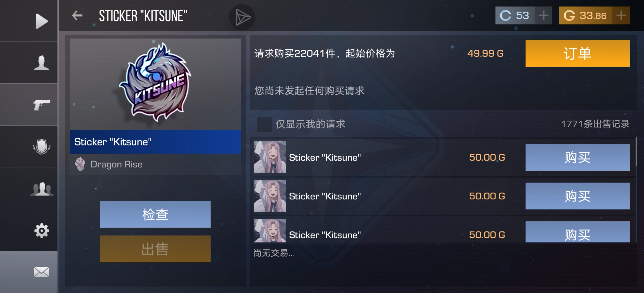
Task: Enable the 仅显示我的请求 checkbox
Action: tap(265, 124)
